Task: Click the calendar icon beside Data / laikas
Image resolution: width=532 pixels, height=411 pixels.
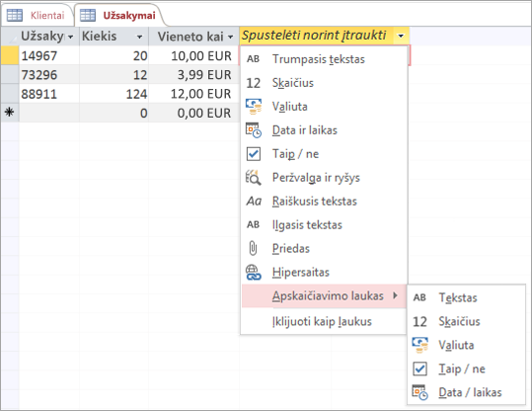Action: [420, 392]
